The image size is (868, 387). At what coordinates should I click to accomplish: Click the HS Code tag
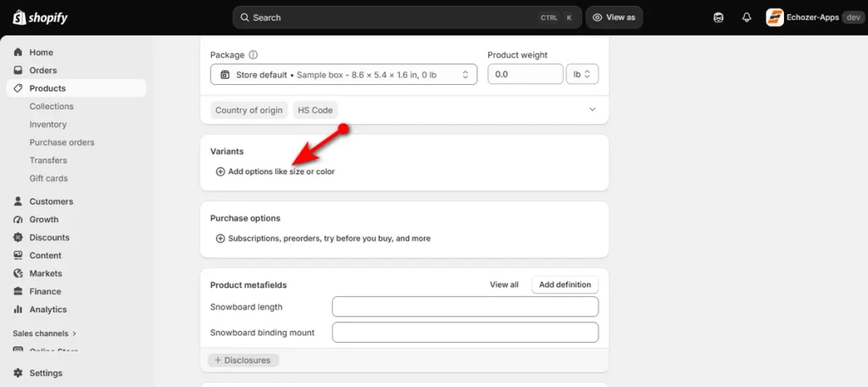[315, 109]
